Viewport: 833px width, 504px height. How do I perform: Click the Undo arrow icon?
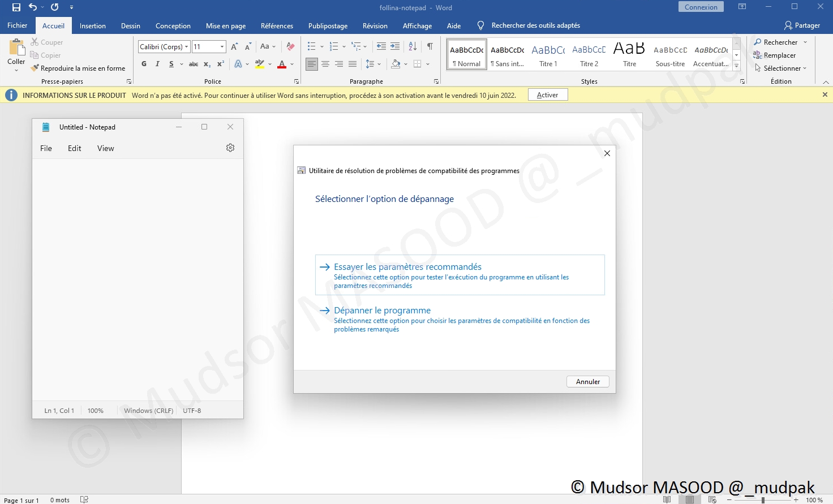pos(33,7)
